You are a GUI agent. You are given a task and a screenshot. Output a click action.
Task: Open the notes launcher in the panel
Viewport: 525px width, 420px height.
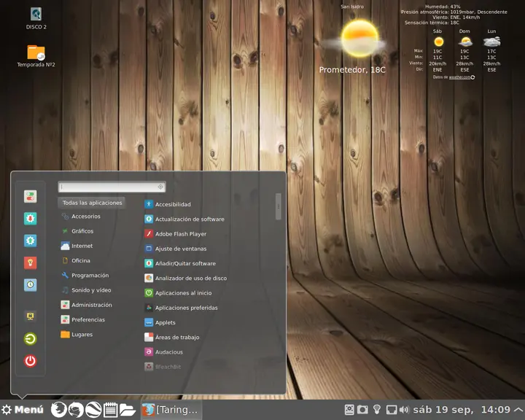(111, 409)
